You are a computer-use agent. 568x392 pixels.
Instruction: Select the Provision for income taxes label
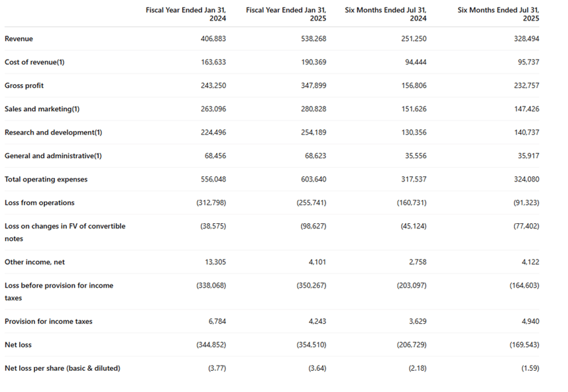click(x=48, y=321)
